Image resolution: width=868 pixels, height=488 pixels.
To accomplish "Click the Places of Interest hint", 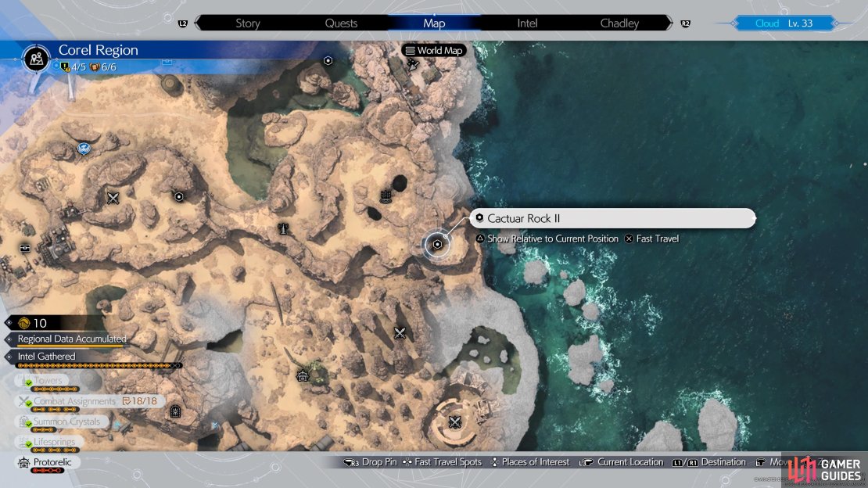I will [x=530, y=462].
